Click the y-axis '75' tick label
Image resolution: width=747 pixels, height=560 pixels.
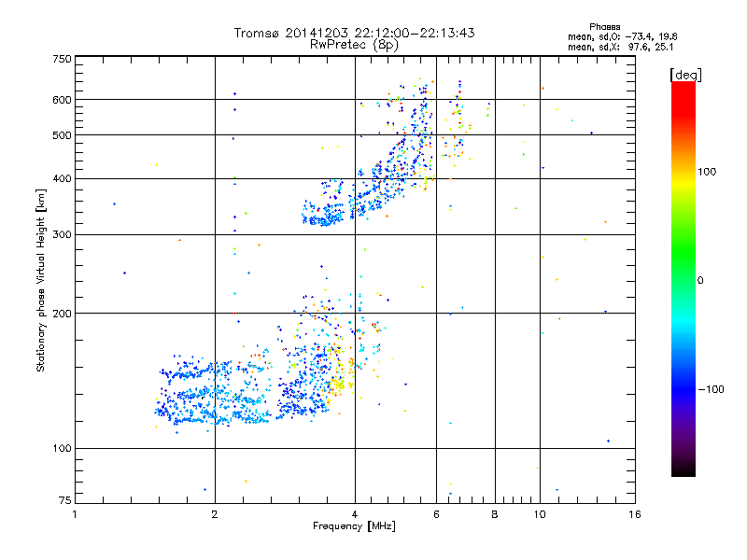[65, 500]
